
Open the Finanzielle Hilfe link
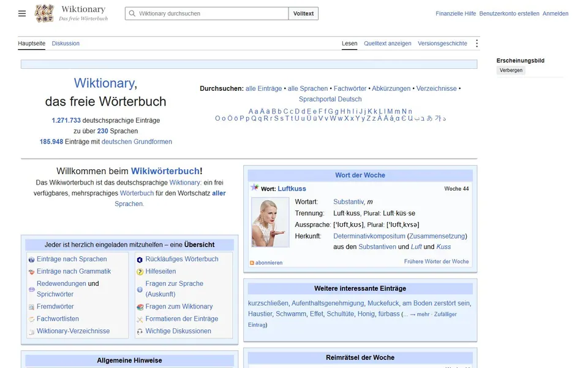point(456,13)
